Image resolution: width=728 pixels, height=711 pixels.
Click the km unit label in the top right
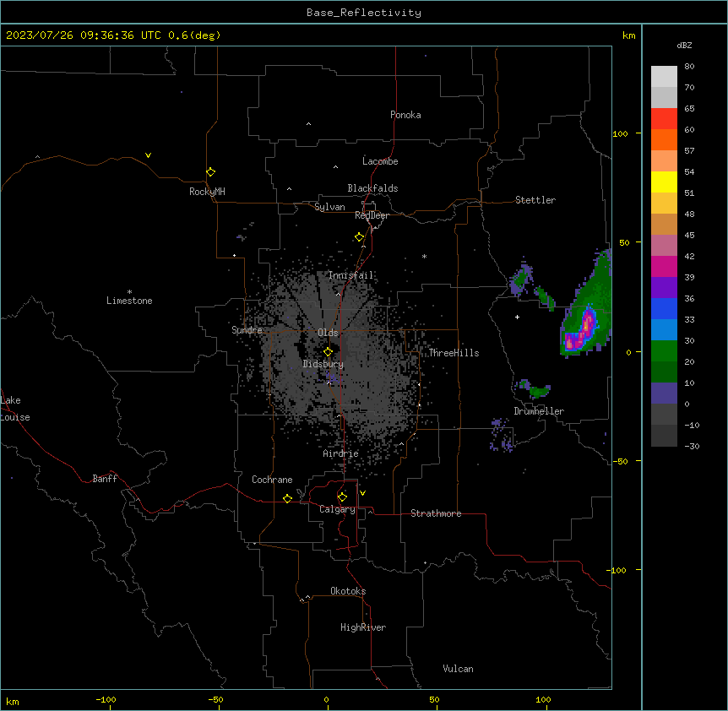[628, 35]
